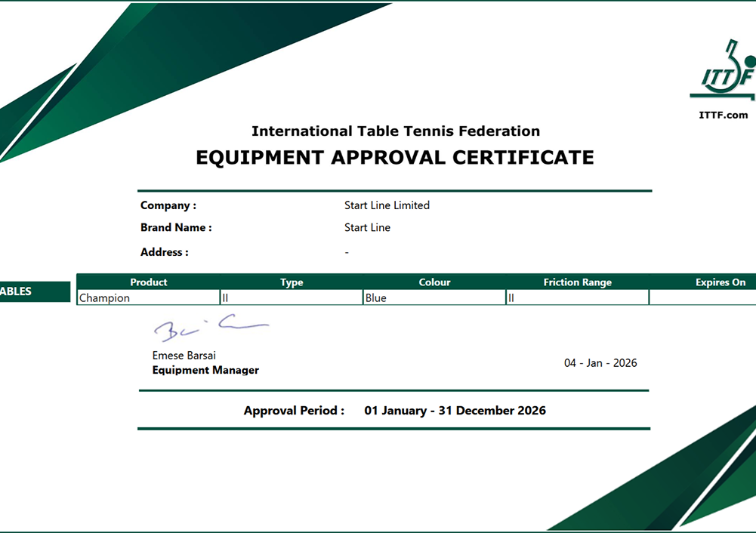
Task: Open the ITTF.com link under logo
Action: (x=724, y=116)
